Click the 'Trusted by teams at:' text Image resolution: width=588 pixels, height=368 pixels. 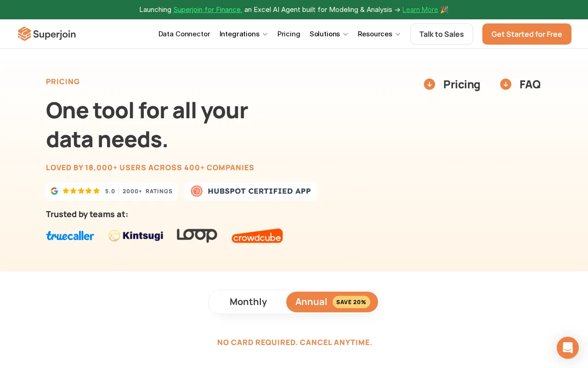click(87, 214)
